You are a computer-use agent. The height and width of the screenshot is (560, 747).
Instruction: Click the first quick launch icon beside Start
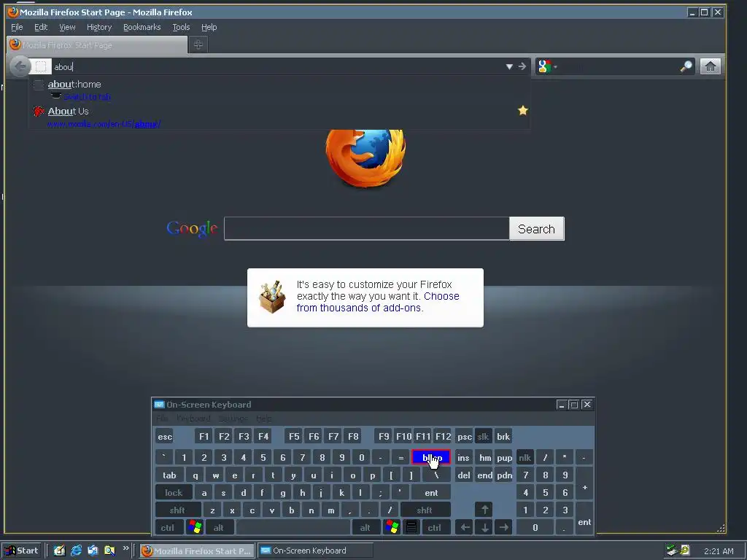59,551
